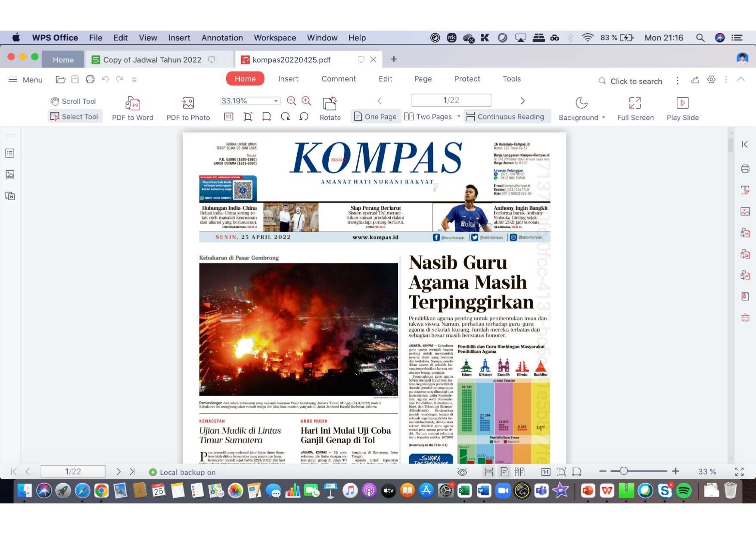Open the Tools ribbon tab
The height and width of the screenshot is (534, 756).
tap(512, 79)
